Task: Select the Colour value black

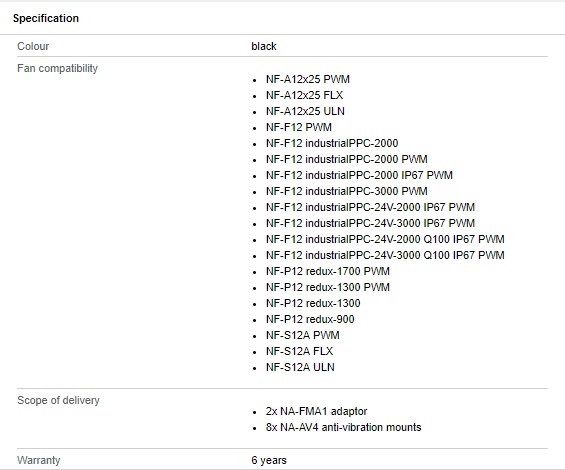Action: (264, 46)
